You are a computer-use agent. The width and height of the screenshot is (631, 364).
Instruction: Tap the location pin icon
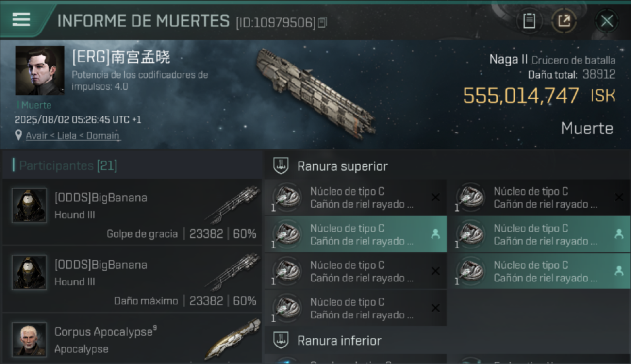[x=18, y=135]
